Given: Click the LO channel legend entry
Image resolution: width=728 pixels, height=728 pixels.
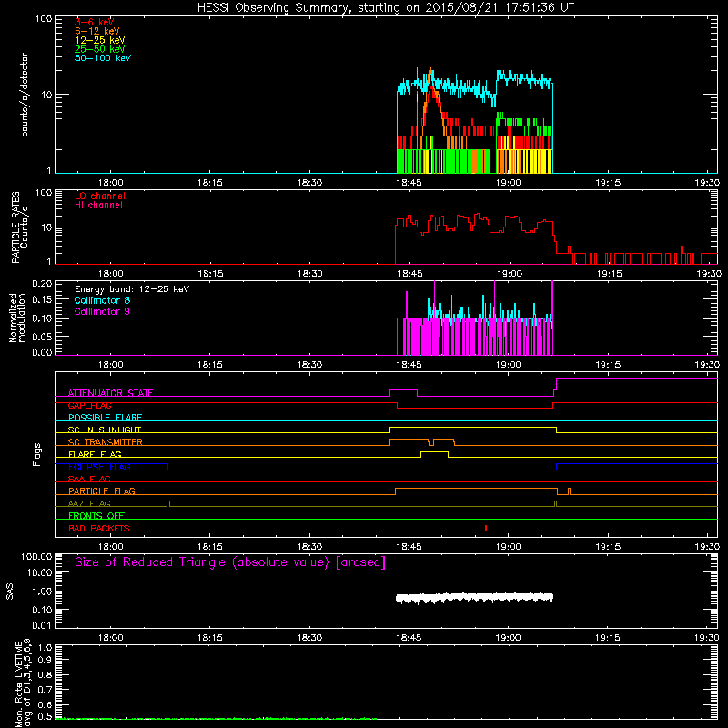Looking at the screenshot, I should pyautogui.click(x=100, y=196).
